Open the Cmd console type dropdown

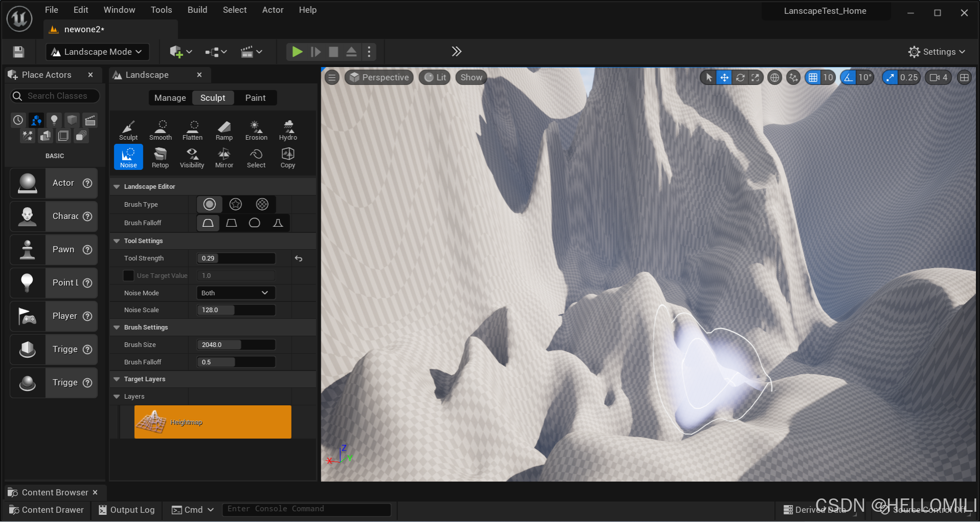(192, 510)
